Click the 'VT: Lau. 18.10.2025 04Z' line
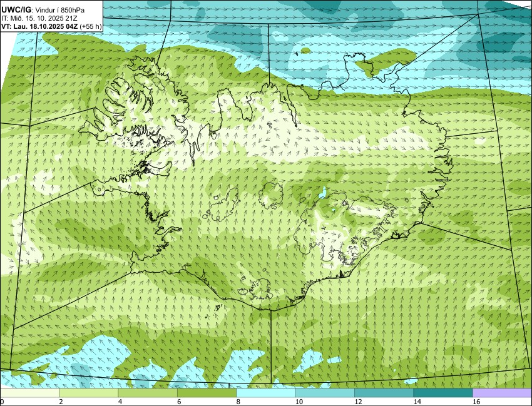 pos(39,27)
